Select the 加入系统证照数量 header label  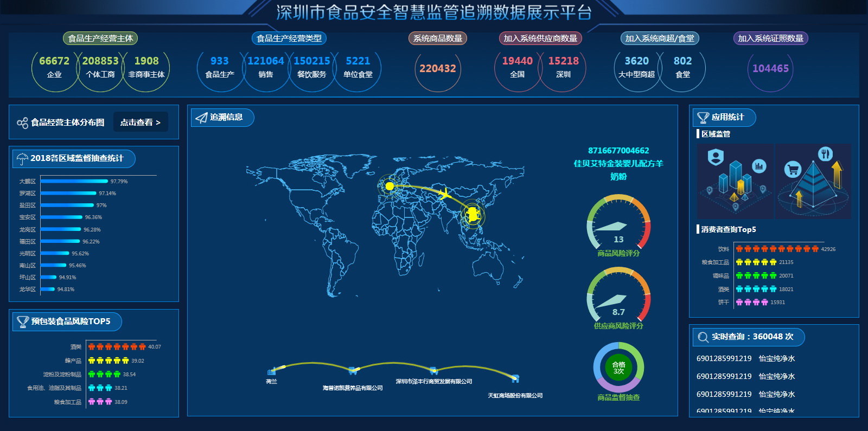click(770, 38)
